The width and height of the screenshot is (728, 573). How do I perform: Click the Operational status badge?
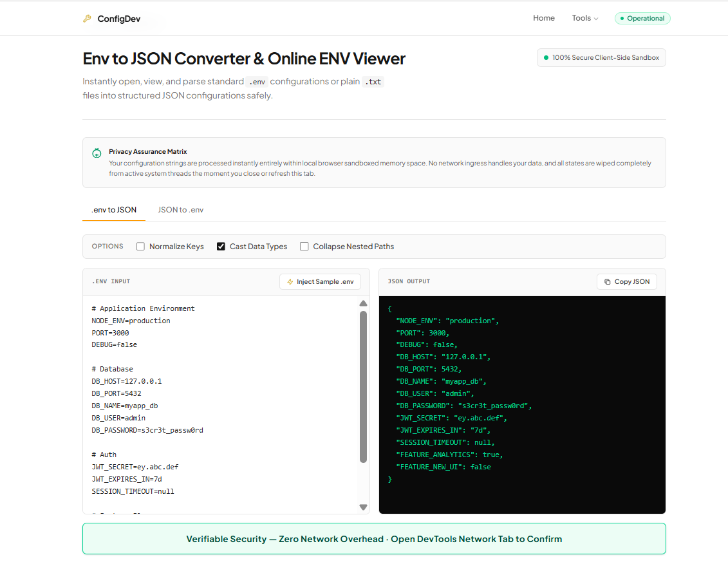(x=642, y=19)
